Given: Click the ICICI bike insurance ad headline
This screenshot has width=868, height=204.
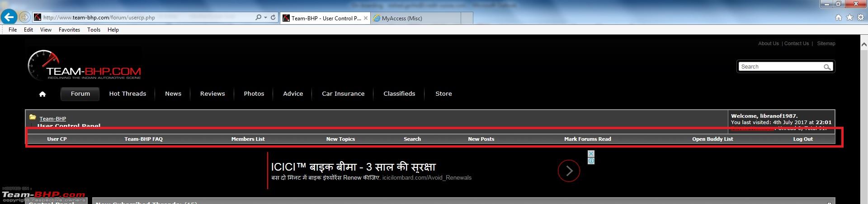Looking at the screenshot, I should pos(353,167).
